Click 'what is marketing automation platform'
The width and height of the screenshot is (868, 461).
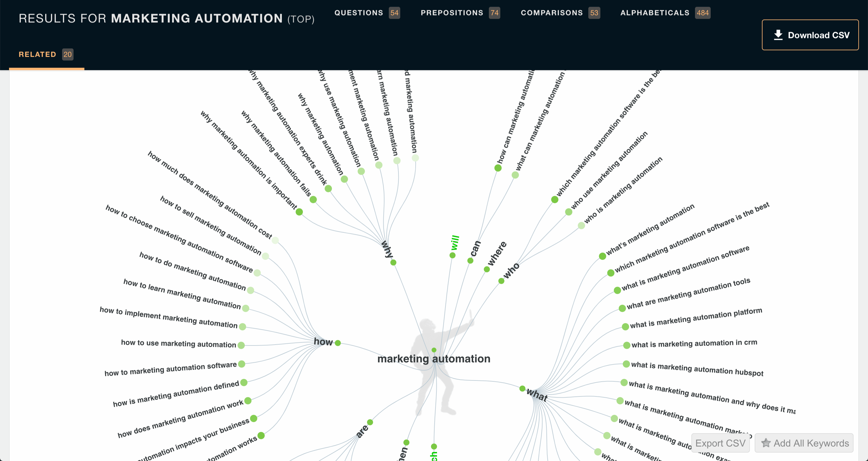pos(696,318)
